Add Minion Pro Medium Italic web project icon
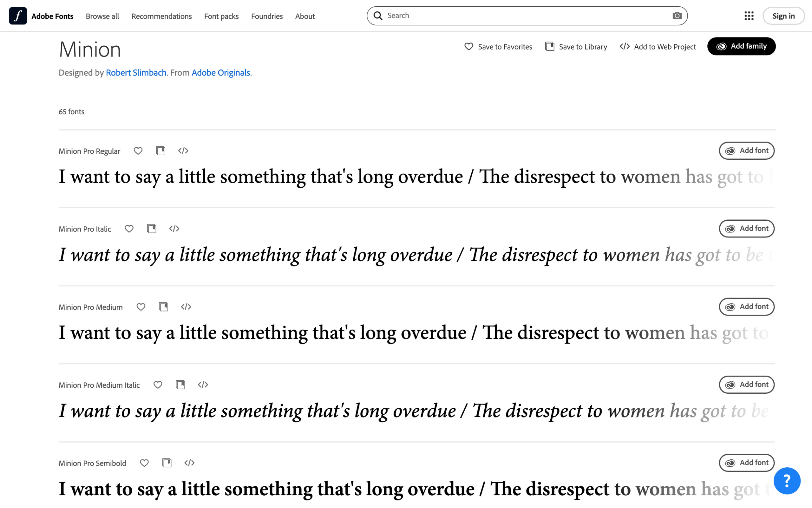Image resolution: width=812 pixels, height=508 pixels. coord(203,385)
